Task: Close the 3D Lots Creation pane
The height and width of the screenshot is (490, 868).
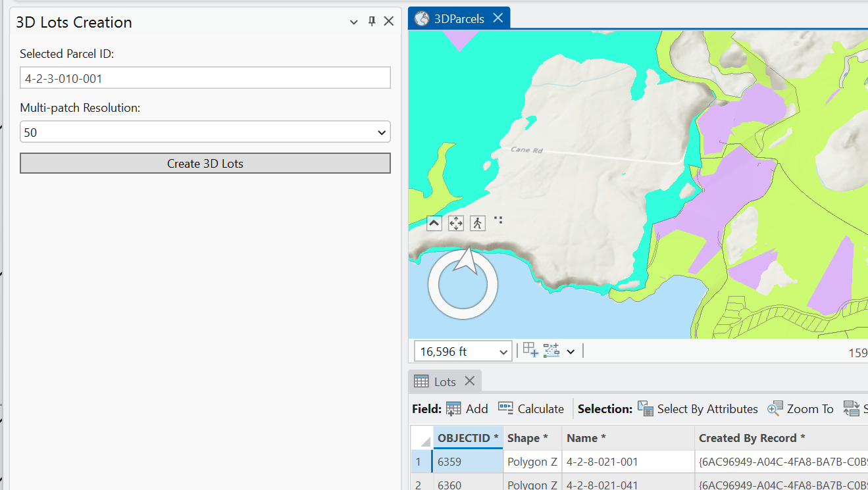Action: 389,21
